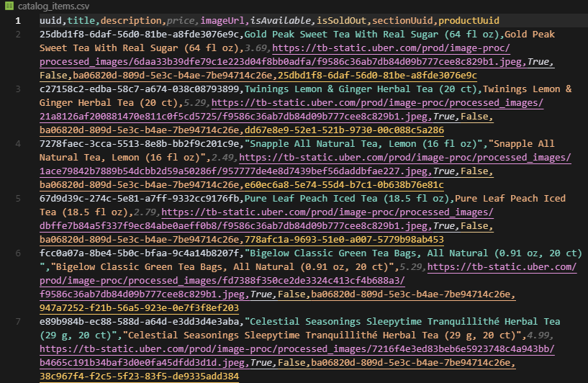Open the Pure Leaf row image URL

(266, 219)
